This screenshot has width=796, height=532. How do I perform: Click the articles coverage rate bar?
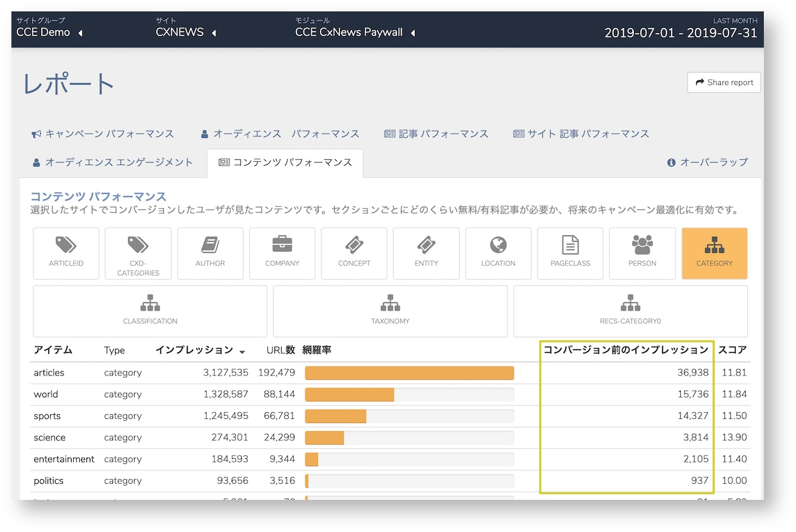[410, 373]
